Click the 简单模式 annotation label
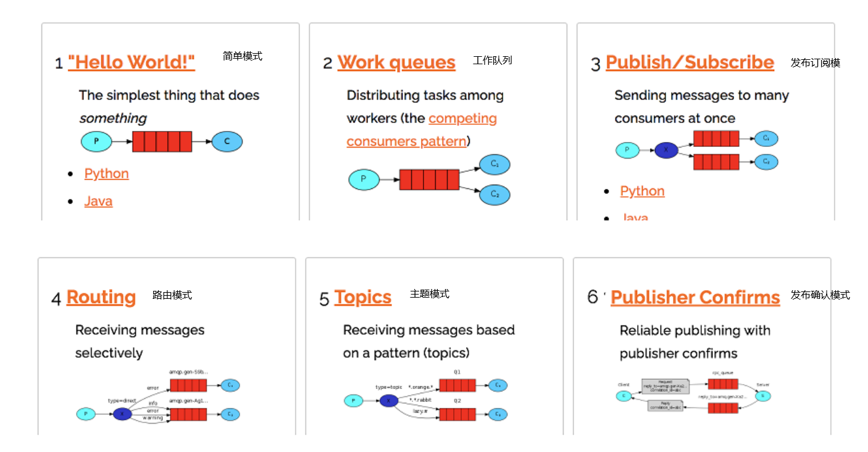The height and width of the screenshot is (452, 868). (x=242, y=56)
